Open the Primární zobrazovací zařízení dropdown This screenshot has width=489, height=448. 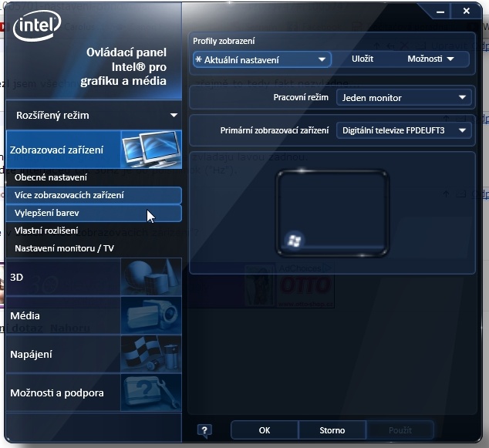tap(404, 130)
